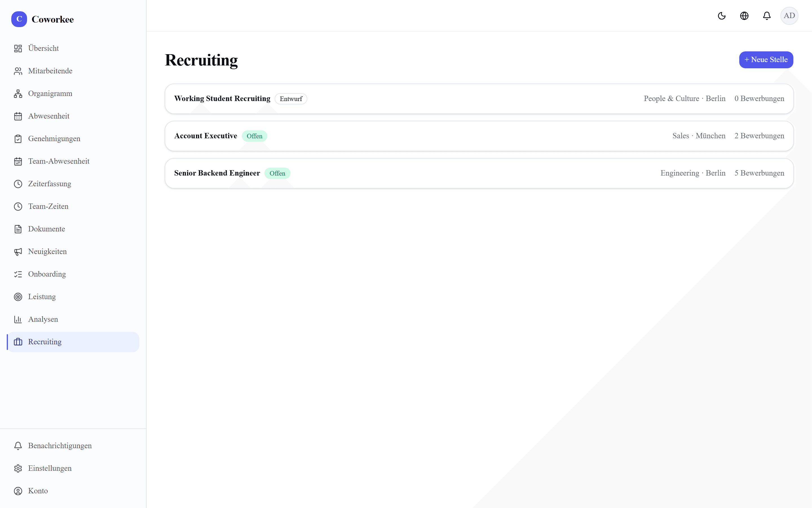Click the Team-Zeiten clock icon
812x508 pixels.
18,206
